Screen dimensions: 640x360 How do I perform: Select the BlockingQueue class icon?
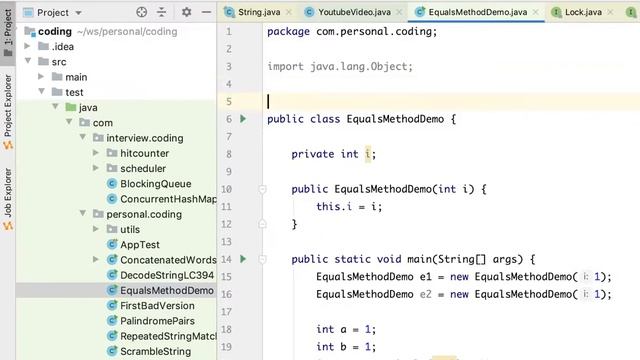pos(112,184)
